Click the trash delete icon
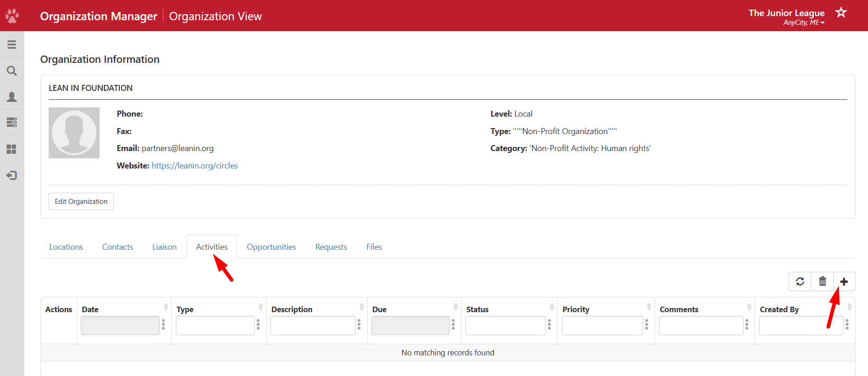 point(823,281)
